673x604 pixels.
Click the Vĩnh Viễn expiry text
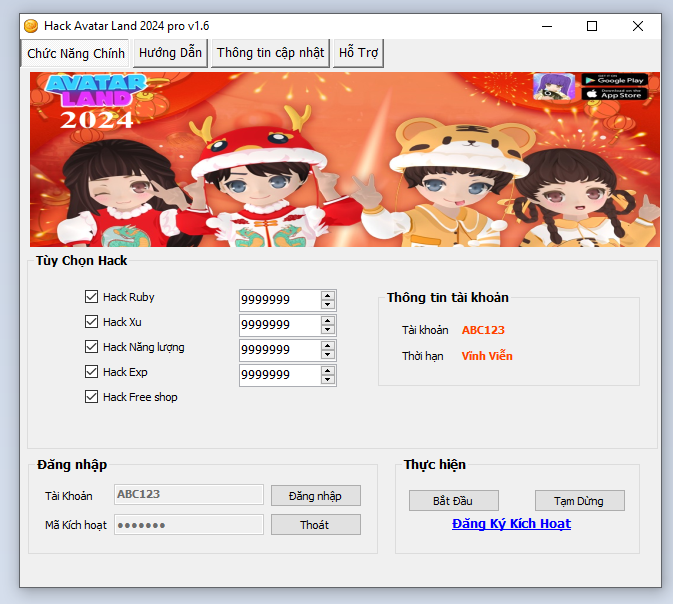[x=487, y=356]
